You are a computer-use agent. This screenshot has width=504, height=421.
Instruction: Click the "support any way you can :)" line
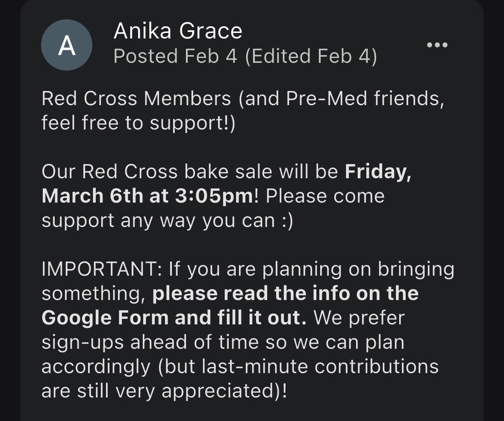pos(167,221)
